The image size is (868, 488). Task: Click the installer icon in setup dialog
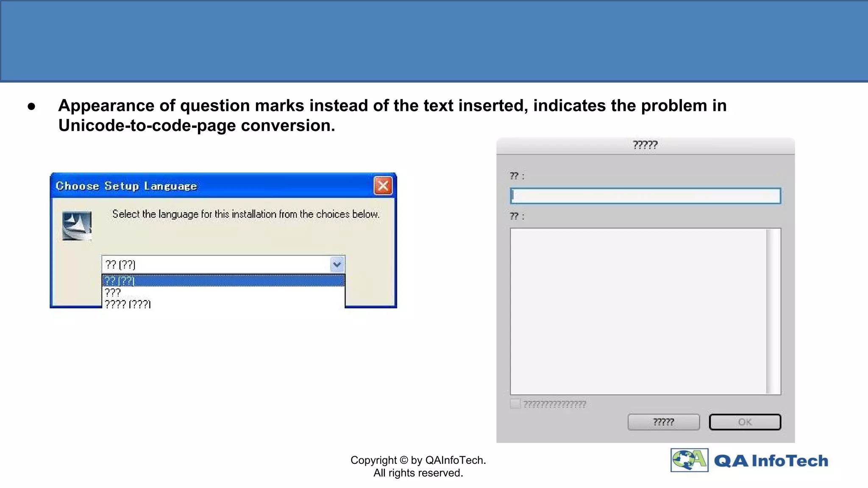[77, 226]
